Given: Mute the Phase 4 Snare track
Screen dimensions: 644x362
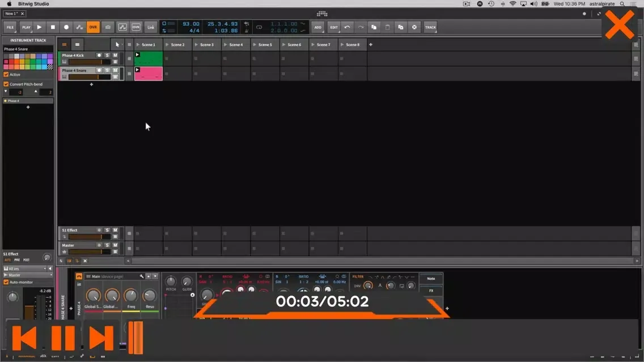Looking at the screenshot, I should [116, 70].
